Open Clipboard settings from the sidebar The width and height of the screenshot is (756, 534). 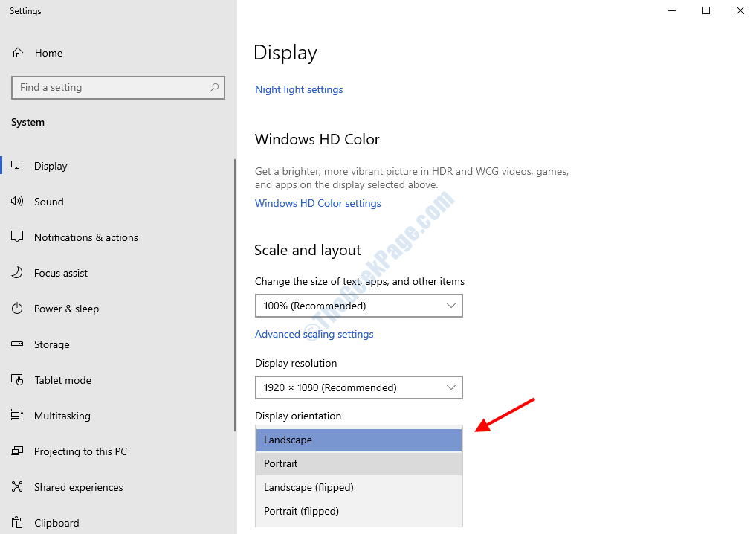[x=55, y=521]
